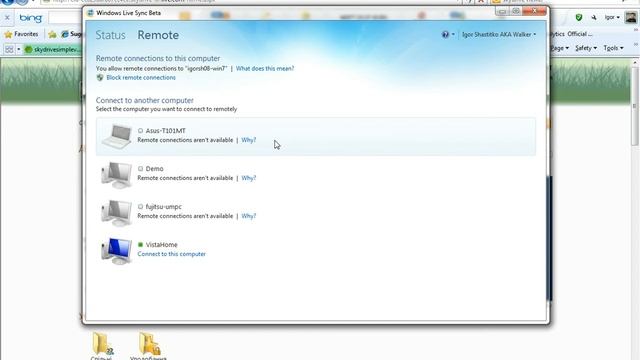Image resolution: width=640 pixels, height=360 pixels.
Task: Click the offline status indicator next to fujitsu-umpc
Action: point(140,207)
